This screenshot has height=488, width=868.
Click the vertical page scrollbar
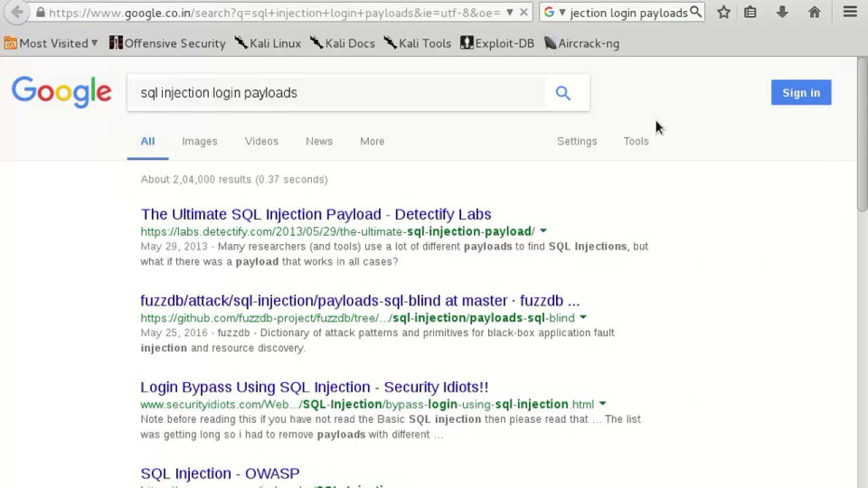click(x=862, y=136)
